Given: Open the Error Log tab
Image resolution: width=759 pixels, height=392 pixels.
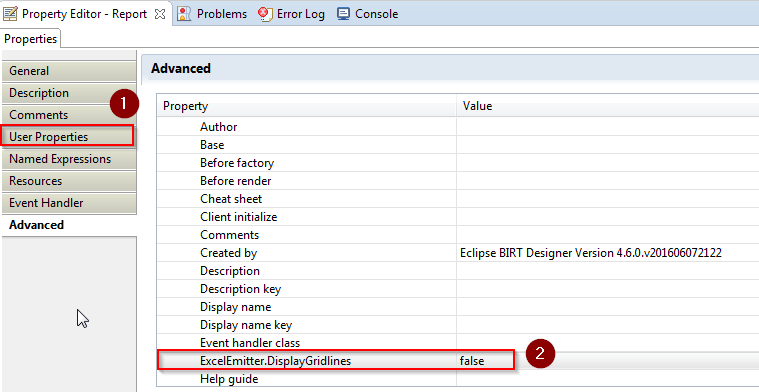Looking at the screenshot, I should [x=291, y=14].
